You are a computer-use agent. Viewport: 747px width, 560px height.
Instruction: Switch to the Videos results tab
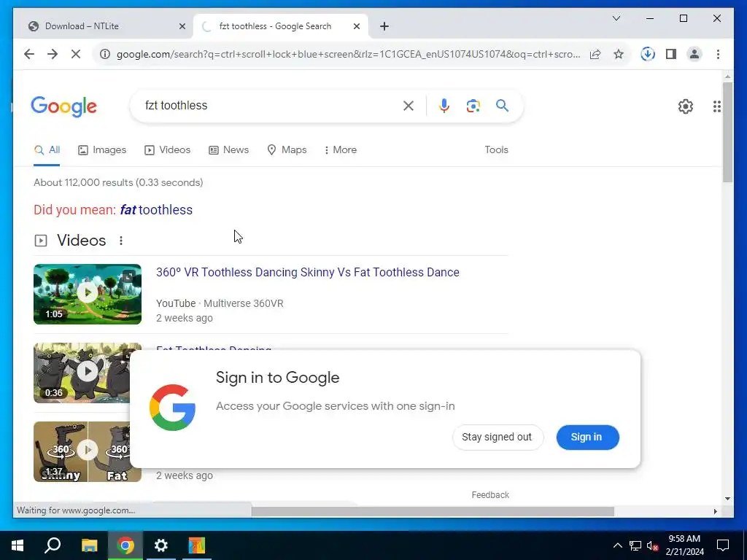(167, 150)
